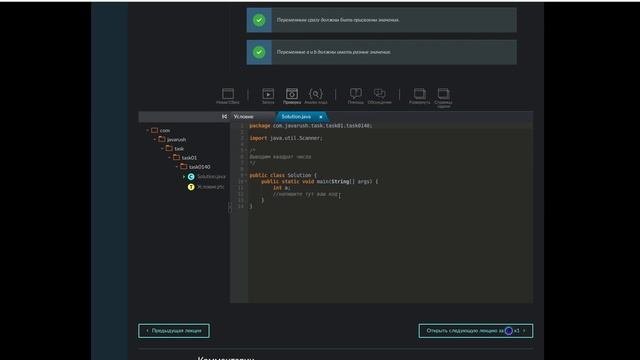Viewport: 640px width, 360px height.
Task: Expand editor with Развернуть icon
Action: click(420, 96)
